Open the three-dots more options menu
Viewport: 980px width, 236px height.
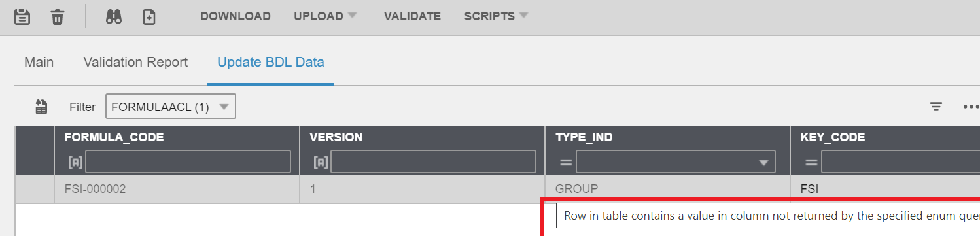pos(971,107)
